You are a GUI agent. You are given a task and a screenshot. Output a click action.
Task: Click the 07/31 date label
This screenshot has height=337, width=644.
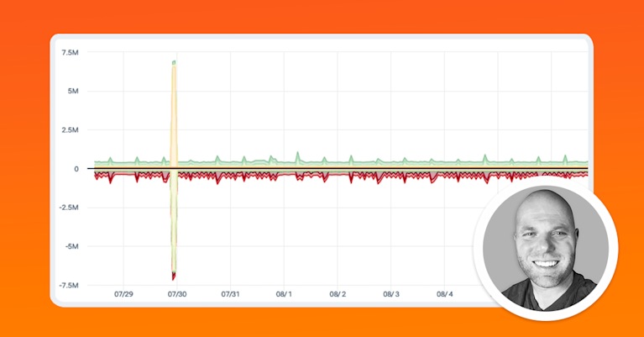pos(230,294)
